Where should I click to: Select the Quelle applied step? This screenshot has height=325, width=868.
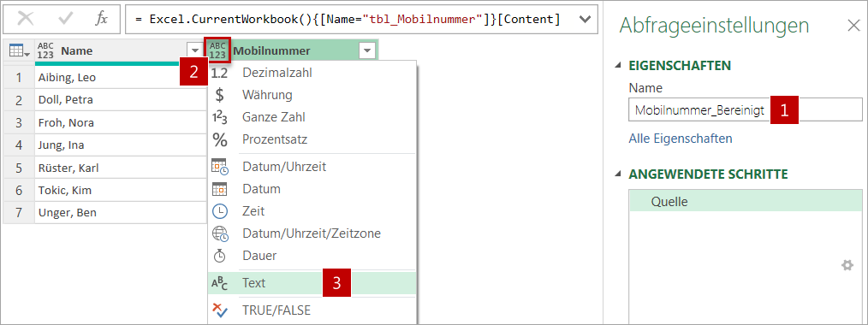746,202
